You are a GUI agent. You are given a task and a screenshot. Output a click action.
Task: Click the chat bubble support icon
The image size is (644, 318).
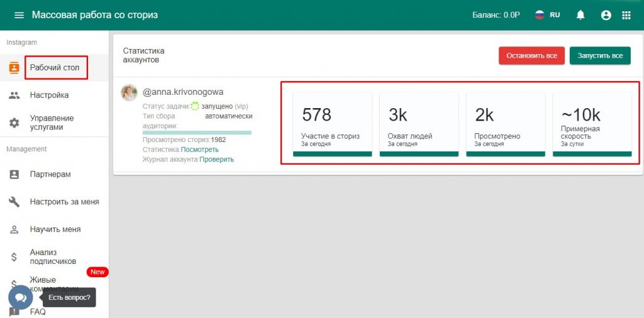(20, 297)
